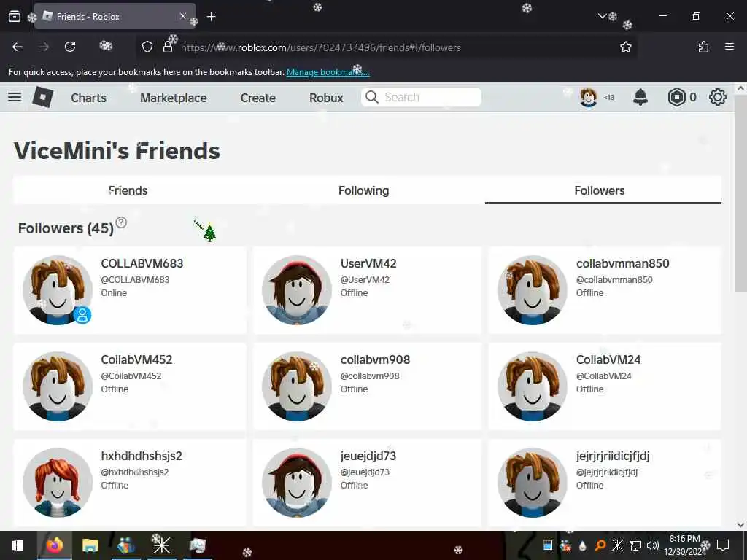Open CollabVM24's profile name
Image resolution: width=747 pixels, height=560 pixels.
point(608,359)
